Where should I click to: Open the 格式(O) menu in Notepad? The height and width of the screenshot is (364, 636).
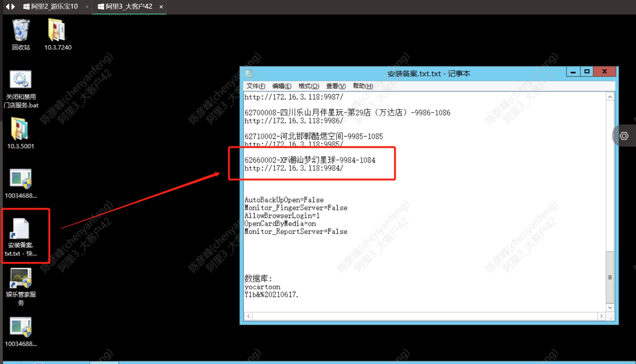pyautogui.click(x=309, y=86)
